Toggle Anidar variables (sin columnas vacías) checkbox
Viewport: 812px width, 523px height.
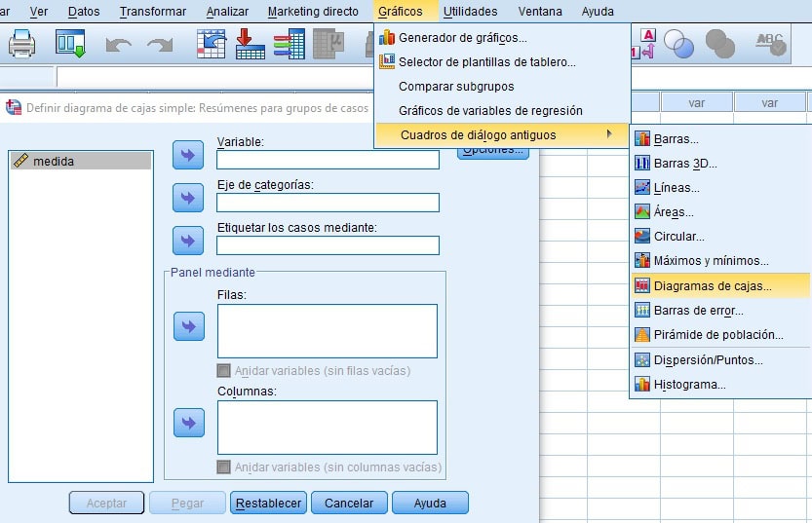tap(224, 467)
